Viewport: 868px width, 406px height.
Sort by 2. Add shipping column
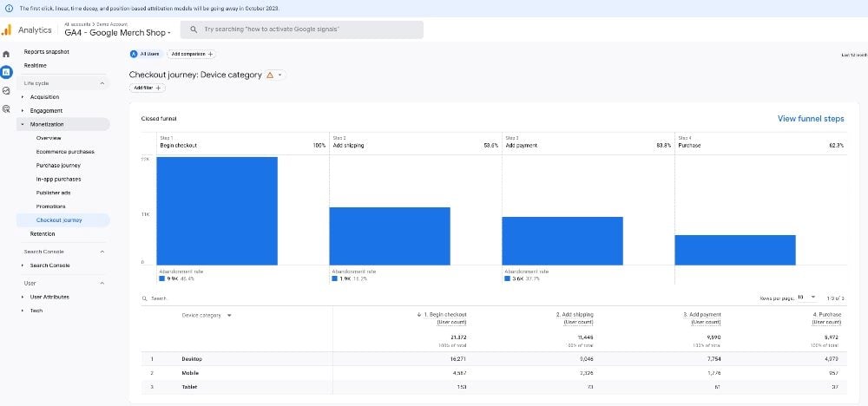pyautogui.click(x=575, y=315)
